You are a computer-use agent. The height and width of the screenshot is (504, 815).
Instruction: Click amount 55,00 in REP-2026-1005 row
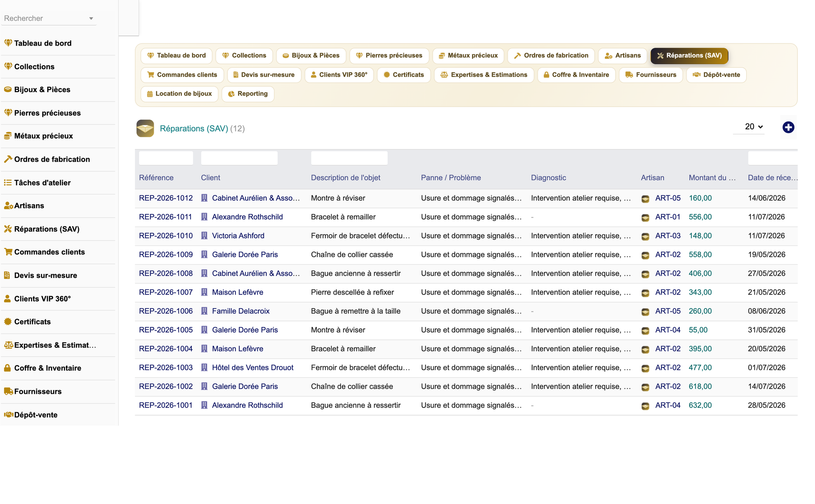point(698,330)
